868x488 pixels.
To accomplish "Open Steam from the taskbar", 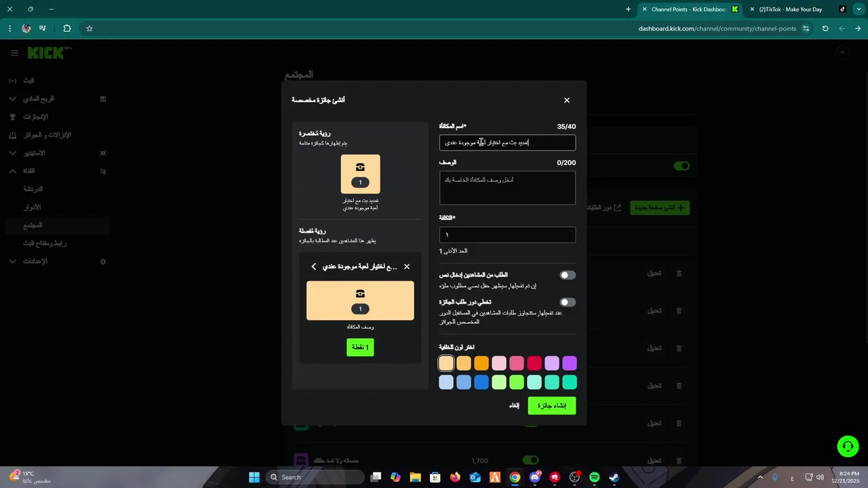I will [614, 477].
